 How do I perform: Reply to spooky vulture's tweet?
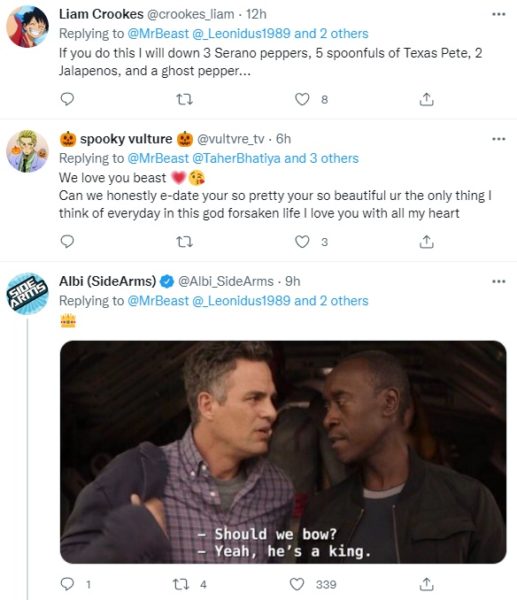click(x=67, y=241)
